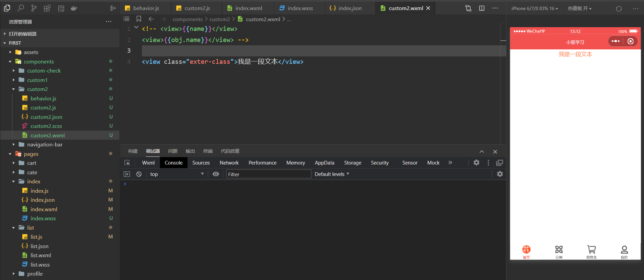The image size is (644, 280).
Task: Fold the code at line 1
Action: click(x=136, y=28)
